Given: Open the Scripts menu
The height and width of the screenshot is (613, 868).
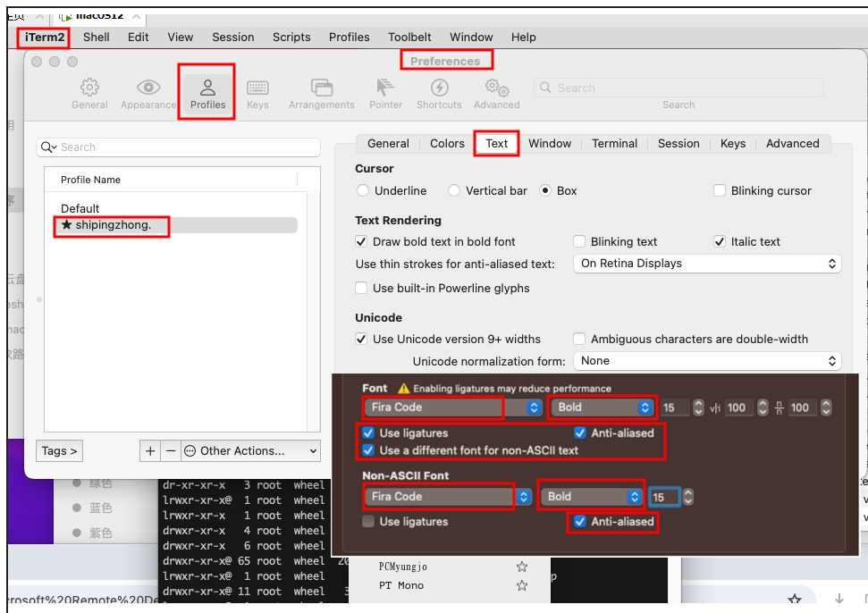Looking at the screenshot, I should (291, 37).
